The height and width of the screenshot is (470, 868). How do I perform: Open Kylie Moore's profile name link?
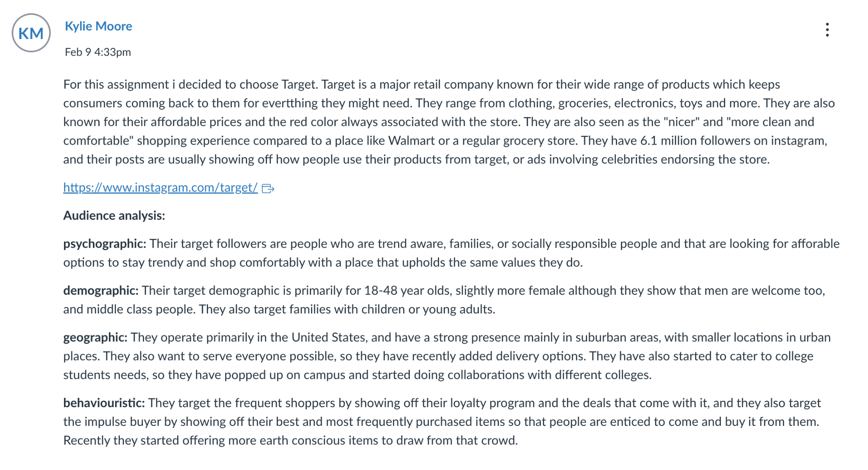(x=98, y=26)
